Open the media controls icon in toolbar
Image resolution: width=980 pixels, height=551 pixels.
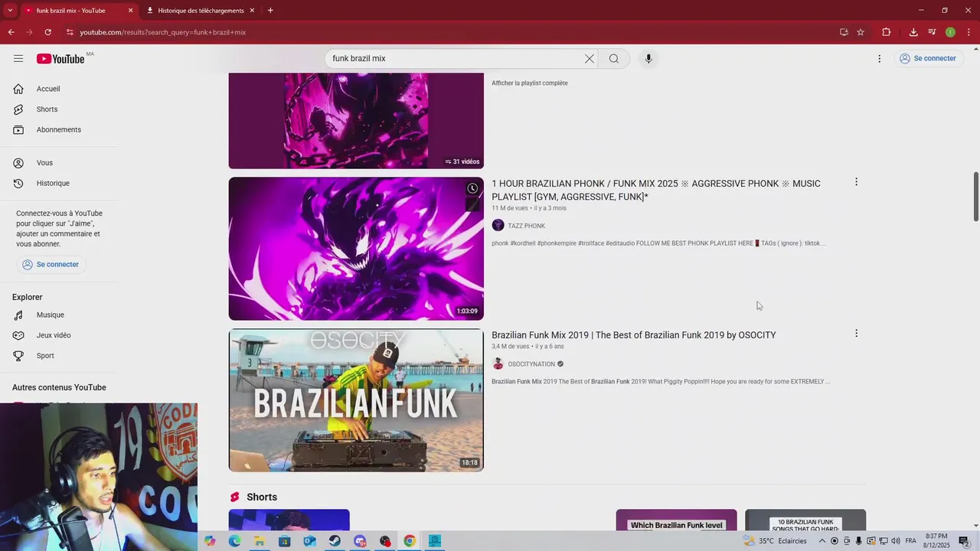pos(932,32)
